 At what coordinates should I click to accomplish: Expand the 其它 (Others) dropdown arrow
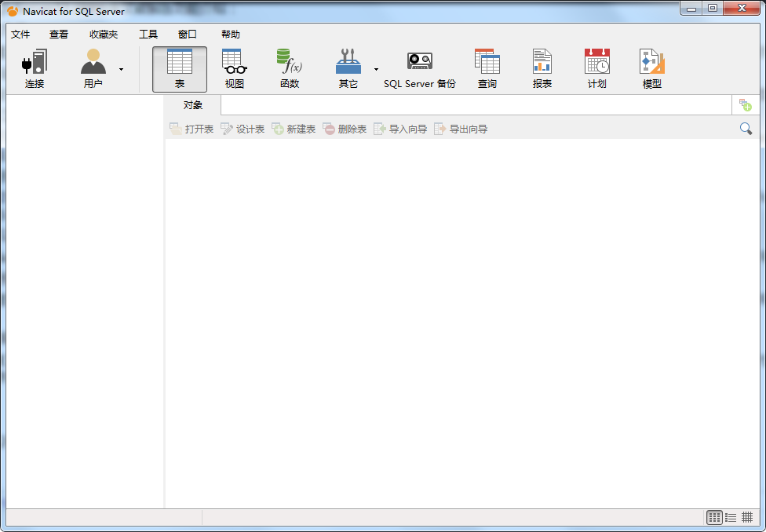[376, 69]
